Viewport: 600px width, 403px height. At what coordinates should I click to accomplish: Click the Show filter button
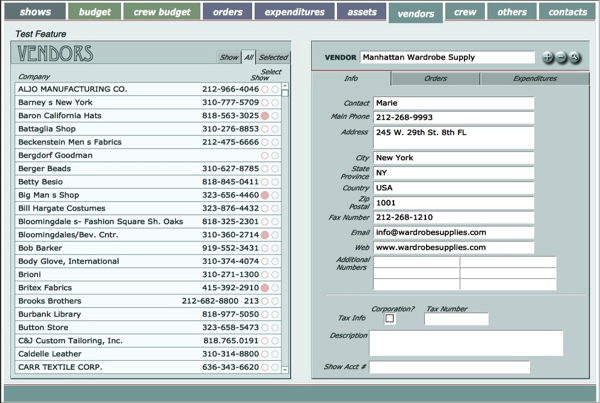tap(229, 57)
